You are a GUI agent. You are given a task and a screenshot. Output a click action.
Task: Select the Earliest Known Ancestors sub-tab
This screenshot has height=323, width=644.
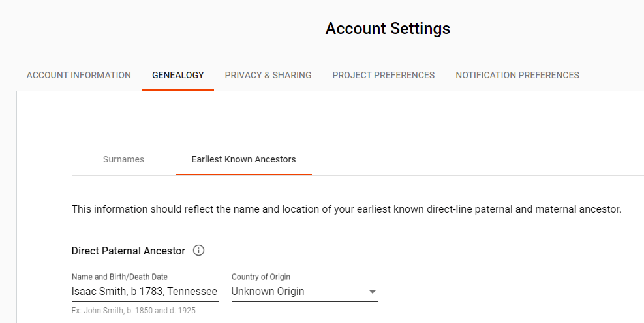[243, 159]
